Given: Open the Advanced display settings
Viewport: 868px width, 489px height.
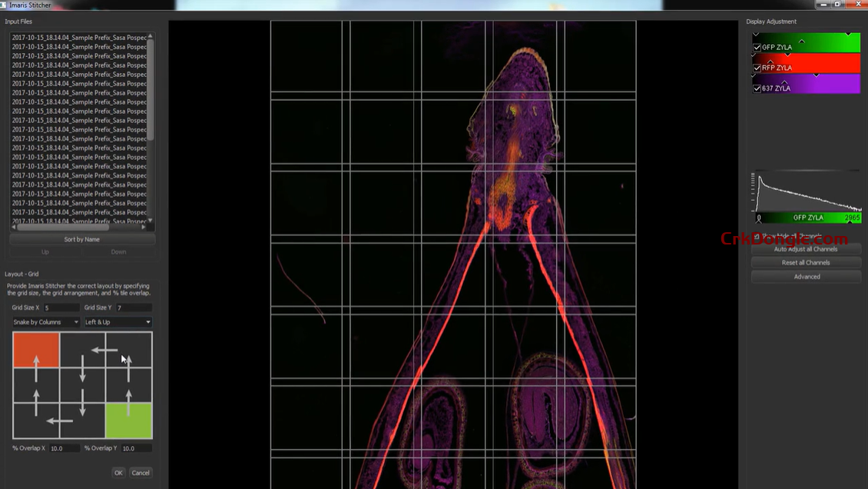Looking at the screenshot, I should click(x=806, y=277).
